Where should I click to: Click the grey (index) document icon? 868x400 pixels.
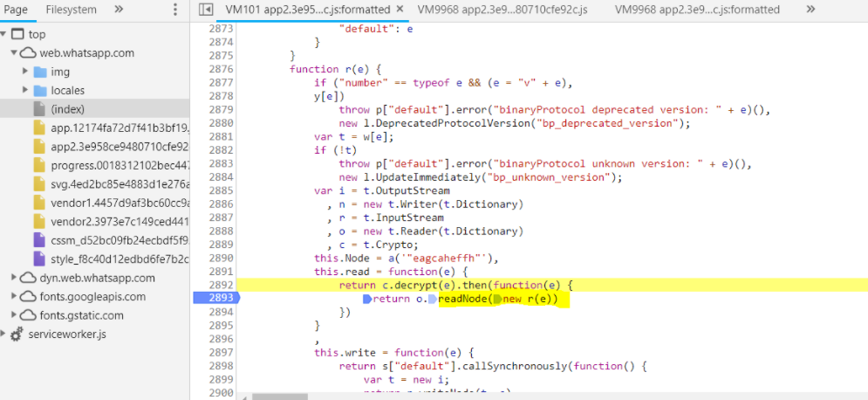click(x=39, y=109)
